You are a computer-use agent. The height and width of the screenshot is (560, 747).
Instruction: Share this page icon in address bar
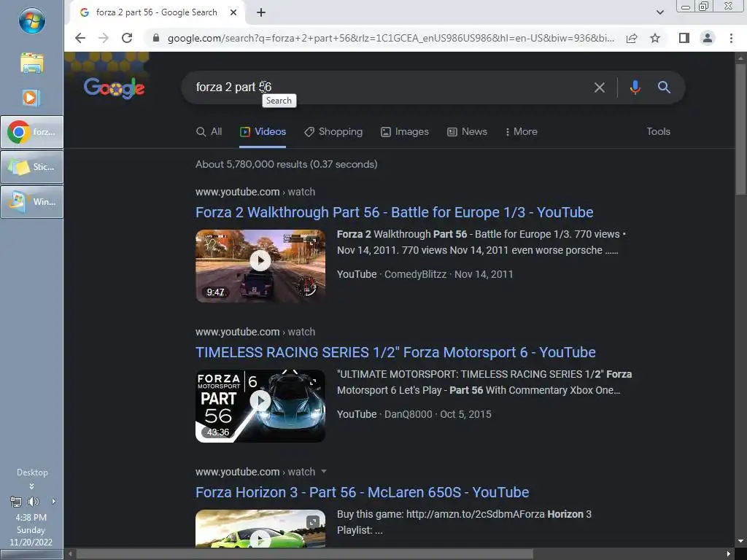point(632,38)
